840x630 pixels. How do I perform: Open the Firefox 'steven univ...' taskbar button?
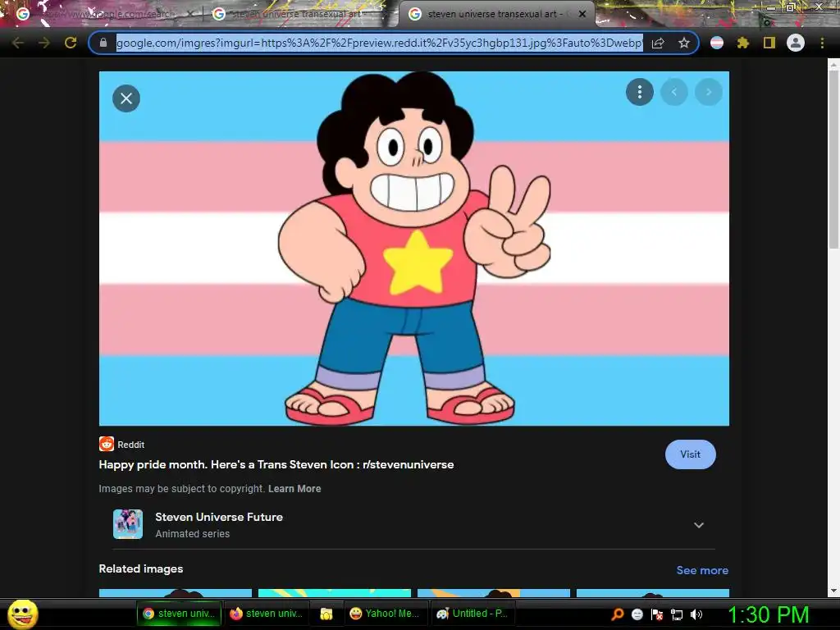click(x=267, y=614)
